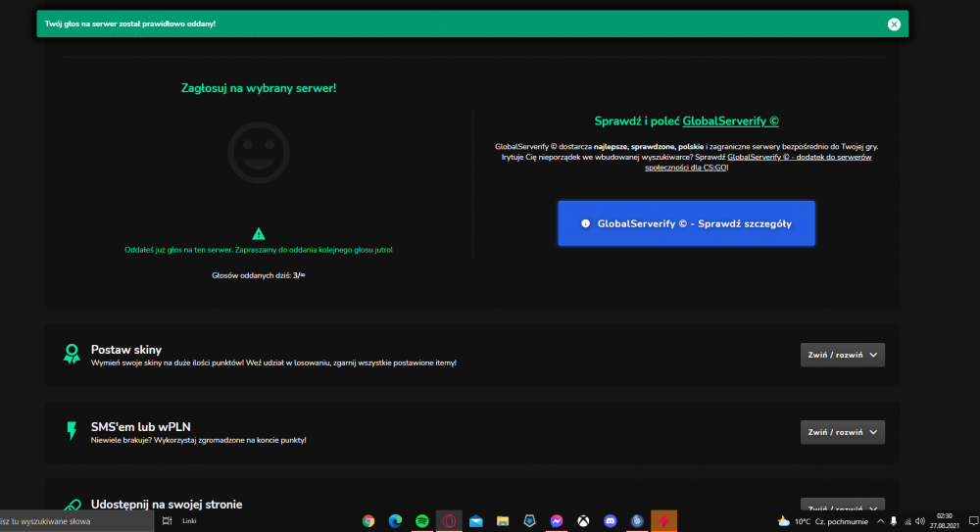The image size is (980, 532).
Task: Open the red lightning app in taskbar
Action: coord(663,521)
